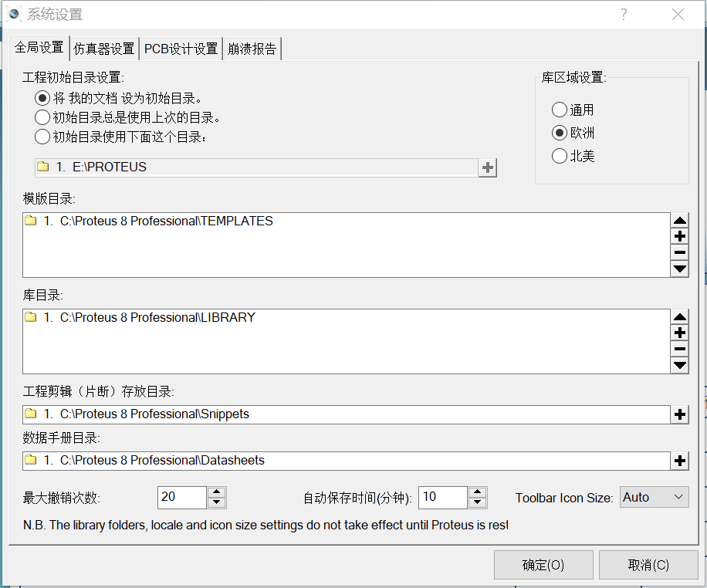Viewport: 707px width, 588px height.
Task: Move template directory up with arrow
Action: [679, 221]
